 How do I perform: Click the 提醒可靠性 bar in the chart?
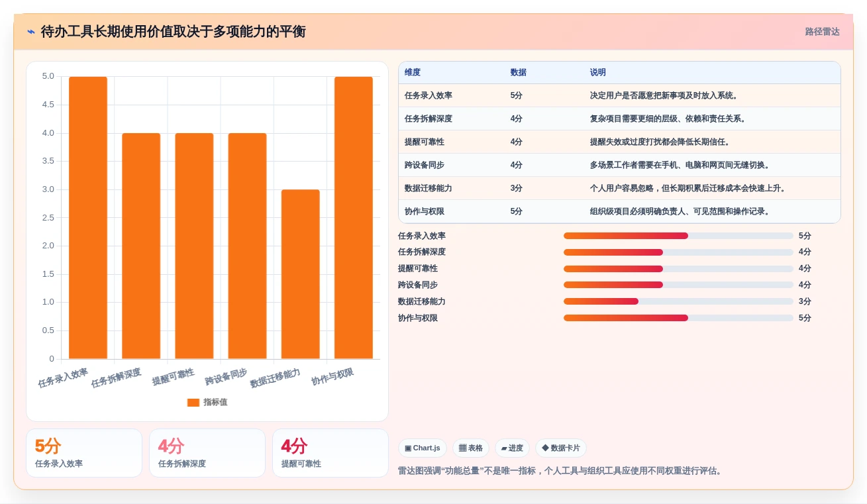pyautogui.click(x=194, y=246)
